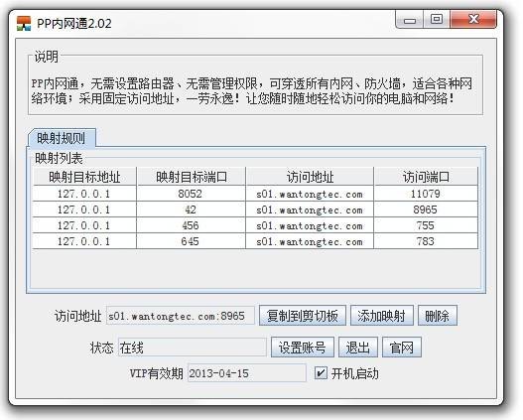Click the 添加映射 button
The width and height of the screenshot is (523, 420).
[381, 316]
